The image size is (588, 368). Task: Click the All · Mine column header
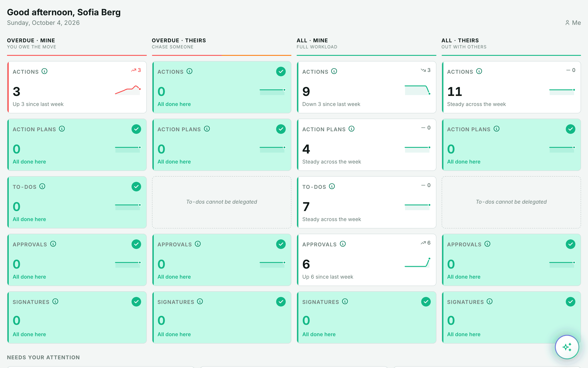(x=312, y=40)
